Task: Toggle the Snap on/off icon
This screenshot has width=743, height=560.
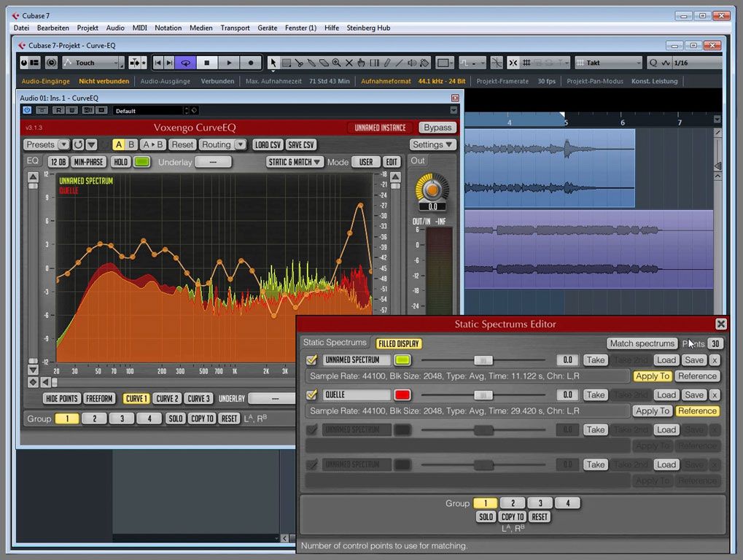Action: point(513,63)
